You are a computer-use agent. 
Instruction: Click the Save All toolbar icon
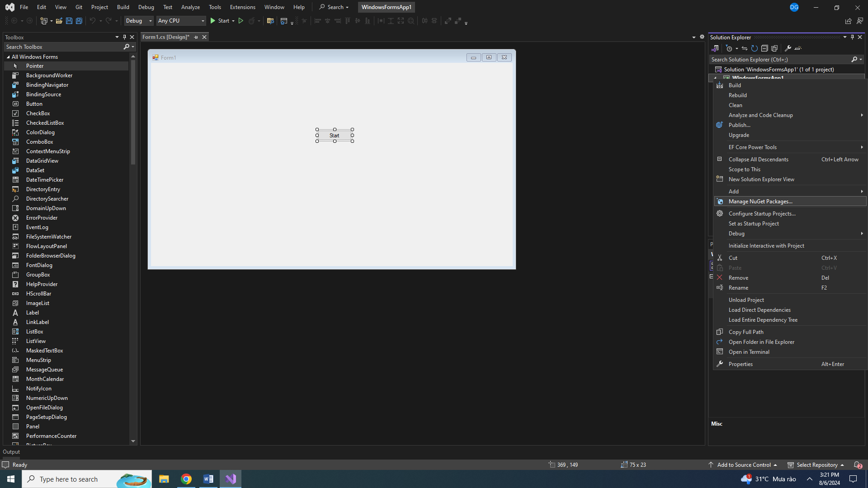(x=79, y=21)
